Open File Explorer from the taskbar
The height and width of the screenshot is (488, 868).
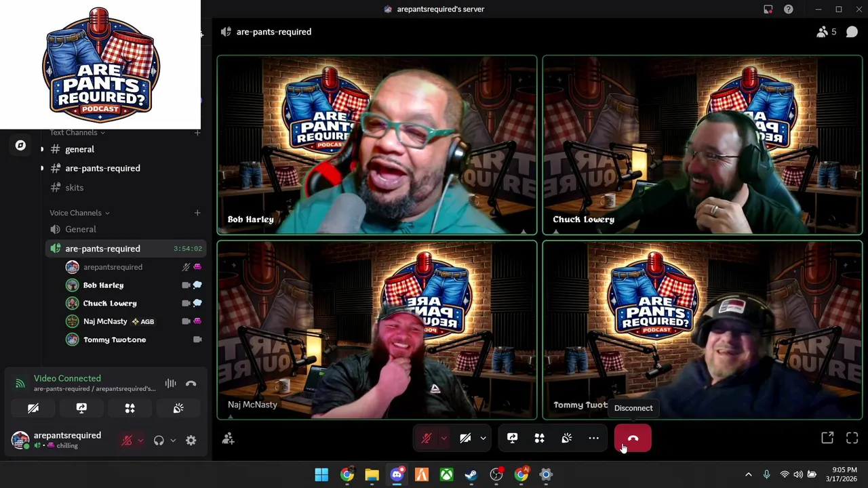372,474
